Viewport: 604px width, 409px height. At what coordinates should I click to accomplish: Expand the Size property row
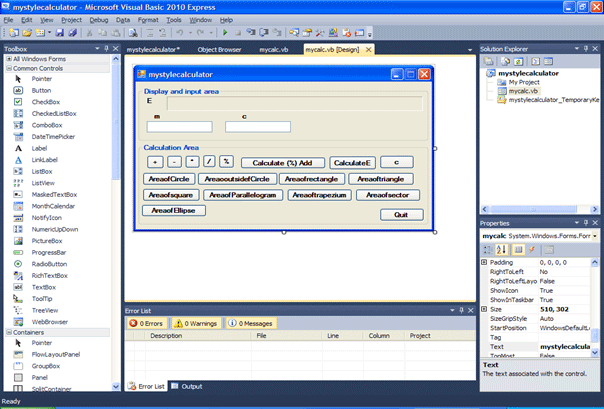484,309
